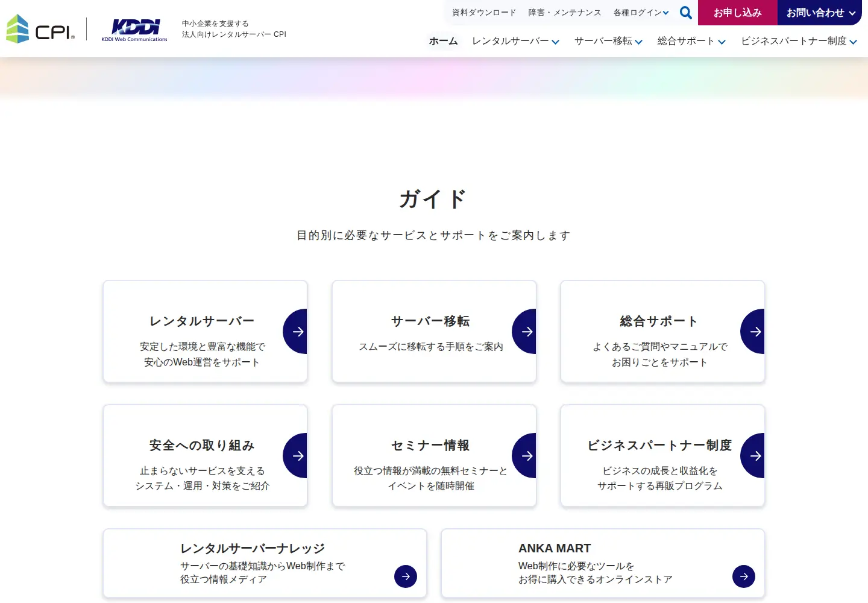
Task: Open レンタルサーバーナレッジ card title
Action: coord(253,548)
